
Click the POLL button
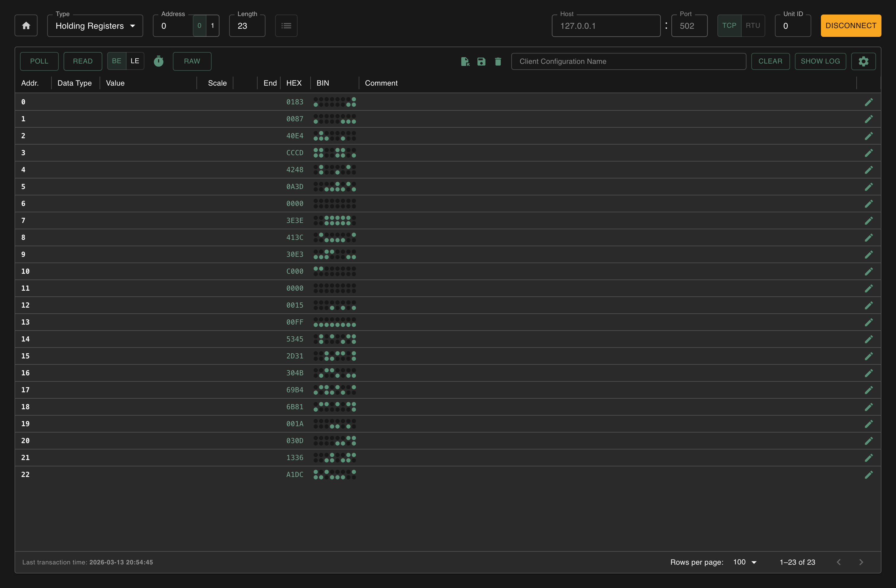[39, 61]
